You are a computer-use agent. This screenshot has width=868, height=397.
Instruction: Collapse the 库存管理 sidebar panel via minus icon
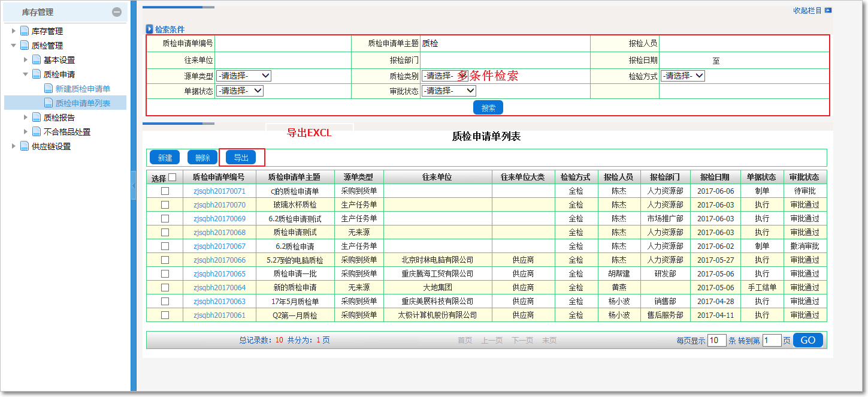point(117,11)
